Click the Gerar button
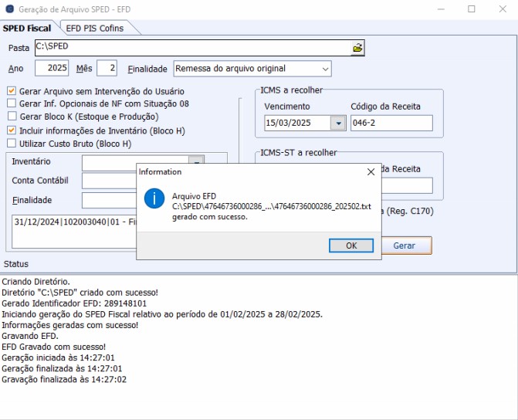Image resolution: width=518 pixels, height=420 pixels. click(405, 246)
